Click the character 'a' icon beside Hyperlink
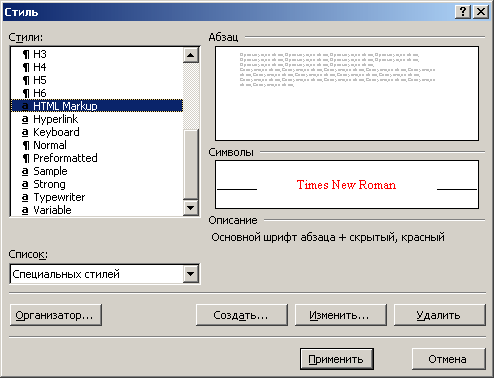 [25, 119]
